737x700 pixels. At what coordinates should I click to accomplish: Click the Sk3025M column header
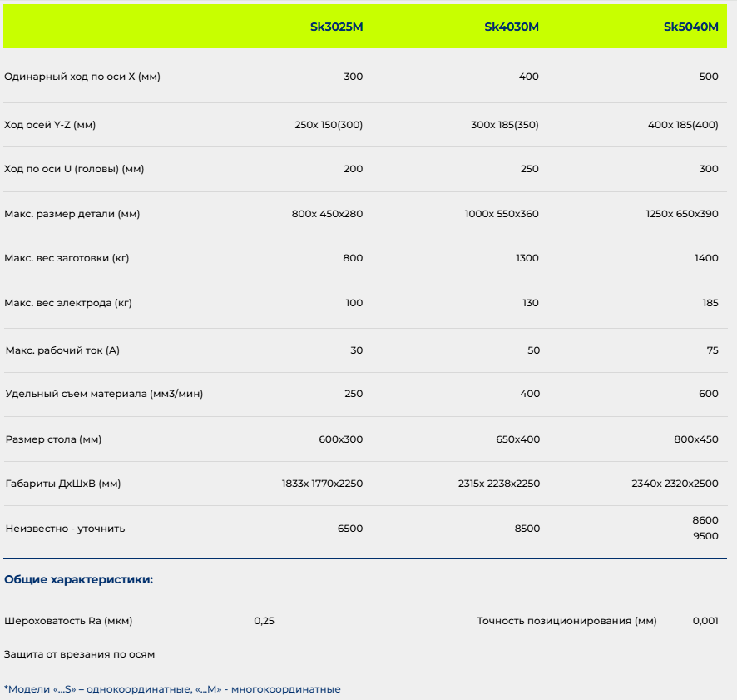click(x=336, y=27)
